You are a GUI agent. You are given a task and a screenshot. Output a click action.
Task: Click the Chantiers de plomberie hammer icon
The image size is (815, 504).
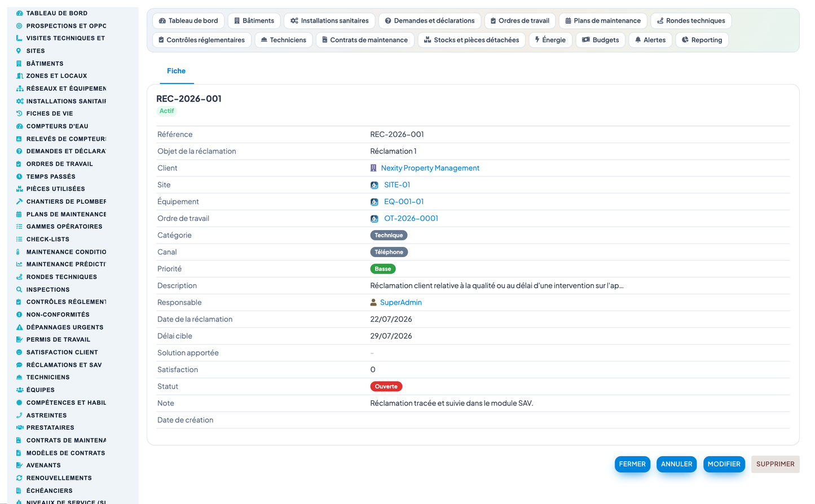19,201
